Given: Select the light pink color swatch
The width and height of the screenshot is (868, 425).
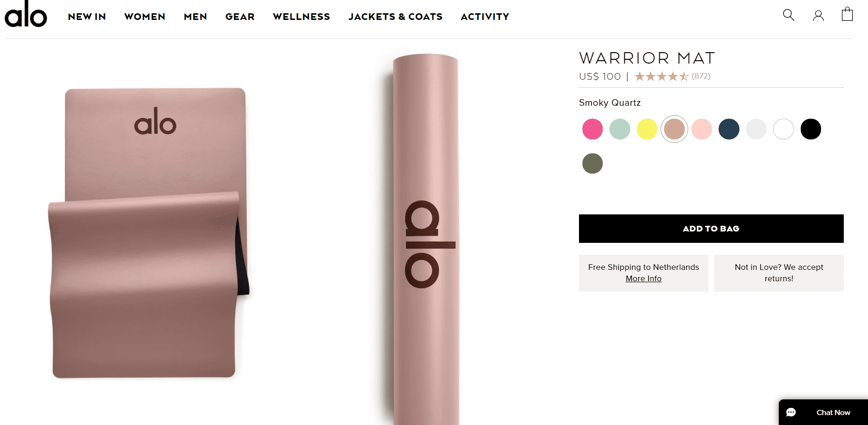Looking at the screenshot, I should (701, 129).
